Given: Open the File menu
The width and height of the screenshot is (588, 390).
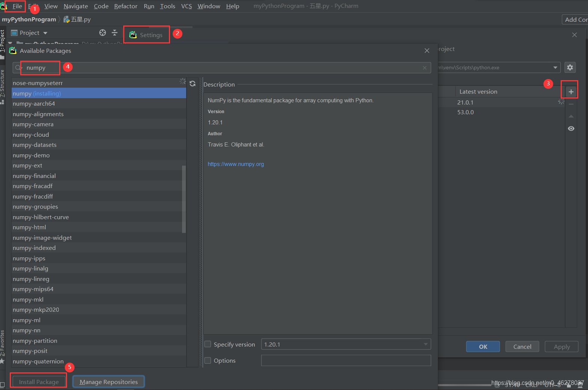Looking at the screenshot, I should (17, 6).
